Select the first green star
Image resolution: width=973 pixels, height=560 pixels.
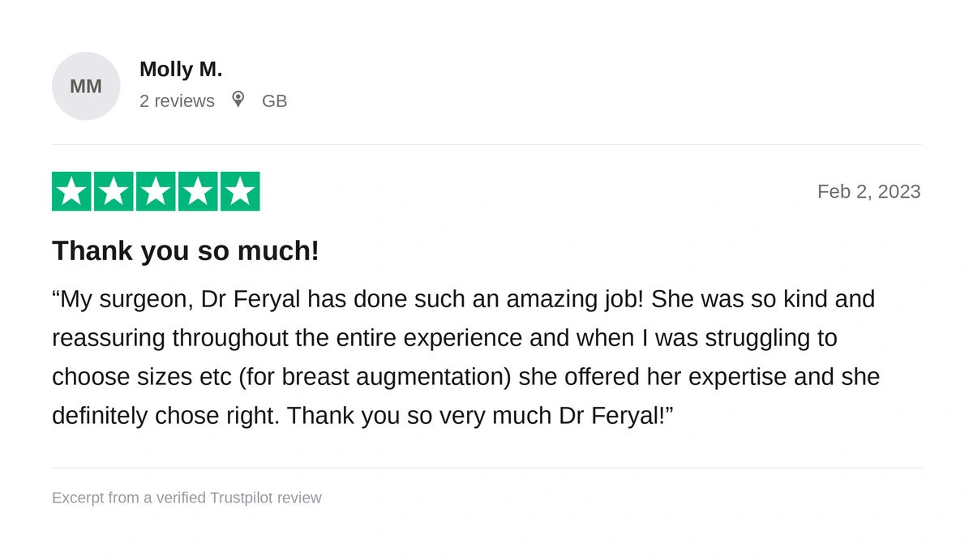[x=71, y=191]
